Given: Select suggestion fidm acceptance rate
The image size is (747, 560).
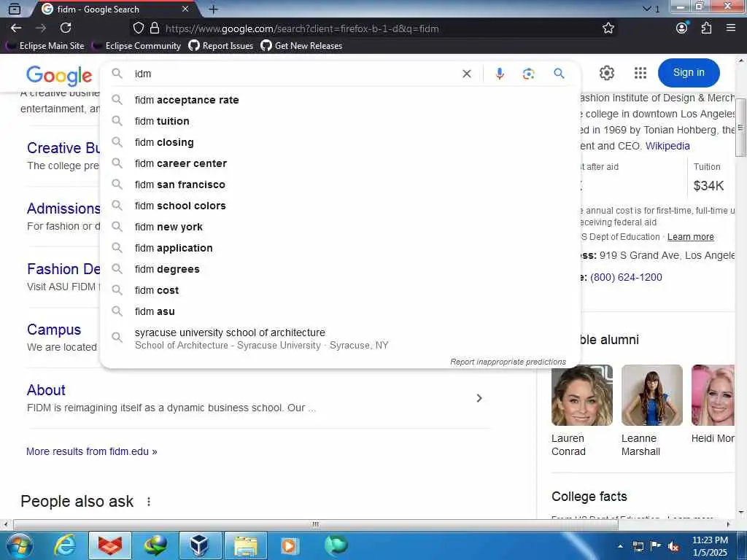Looking at the screenshot, I should [340, 100].
